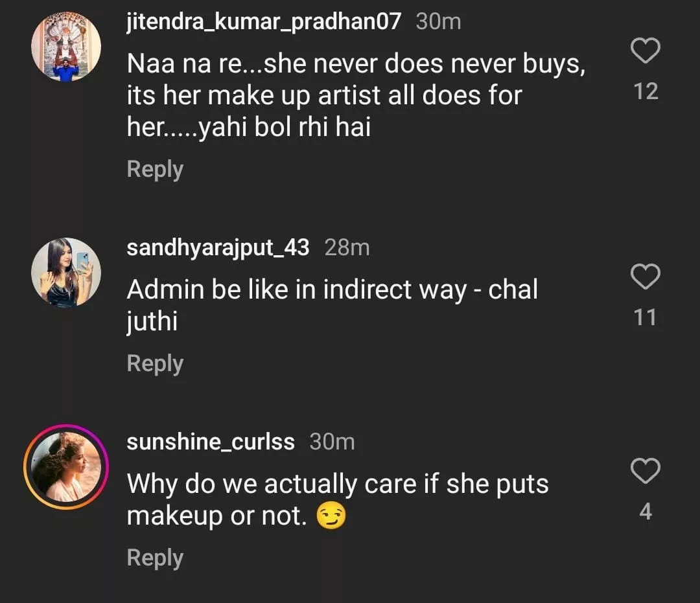View sunshine_curlss's story ring avatar
The width and height of the screenshot is (700, 603).
(x=66, y=467)
